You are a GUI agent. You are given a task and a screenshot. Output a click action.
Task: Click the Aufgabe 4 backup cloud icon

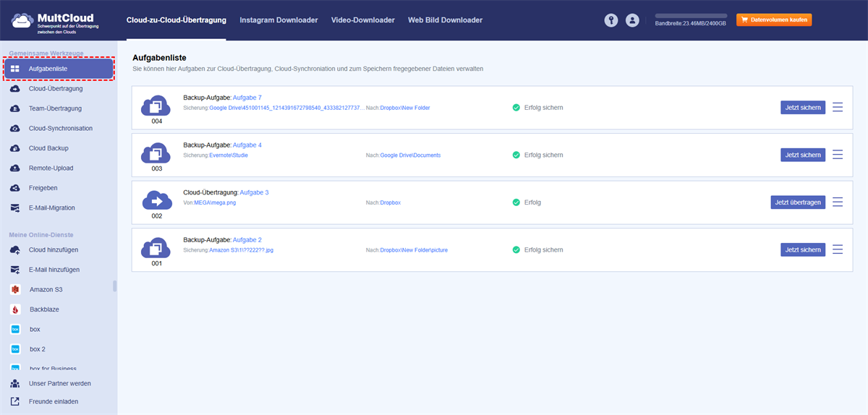click(156, 153)
